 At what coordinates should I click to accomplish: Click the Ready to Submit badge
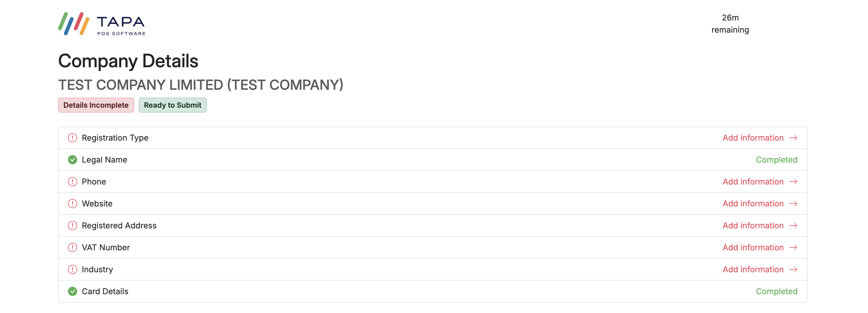173,105
